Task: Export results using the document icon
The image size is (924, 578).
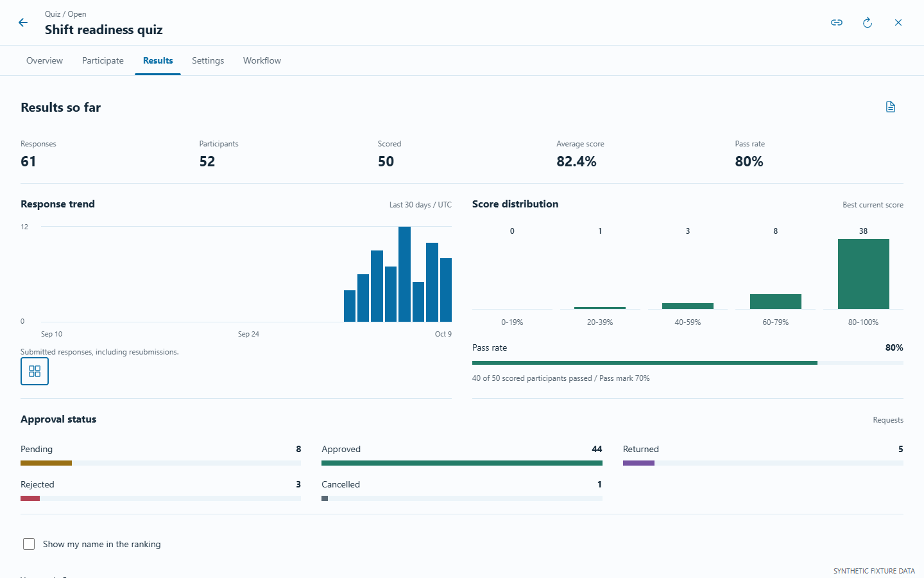Action: pyautogui.click(x=891, y=107)
